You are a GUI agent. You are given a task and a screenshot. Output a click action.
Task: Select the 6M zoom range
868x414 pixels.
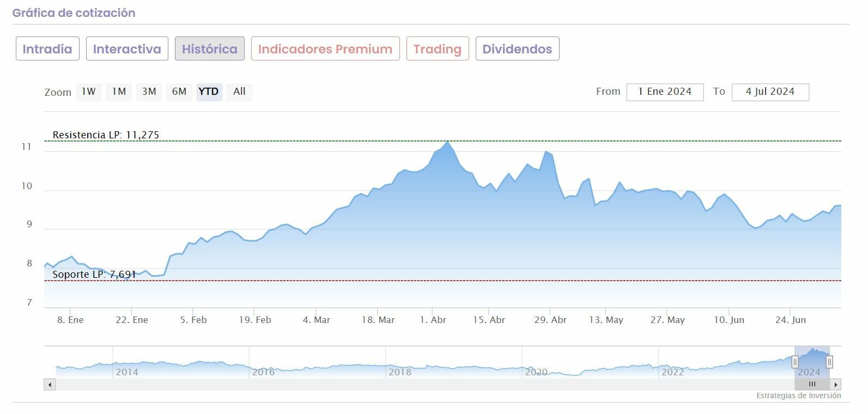click(x=179, y=92)
